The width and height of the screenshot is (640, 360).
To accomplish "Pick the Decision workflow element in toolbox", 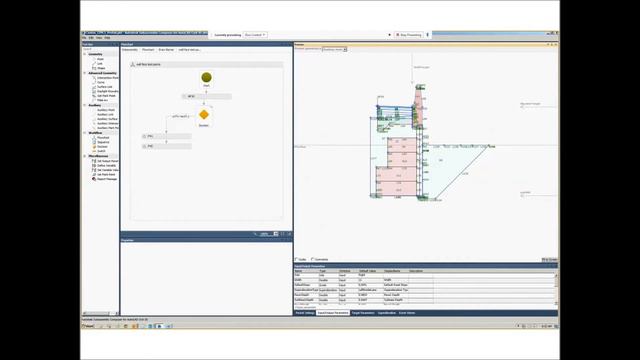I will 102,147.
